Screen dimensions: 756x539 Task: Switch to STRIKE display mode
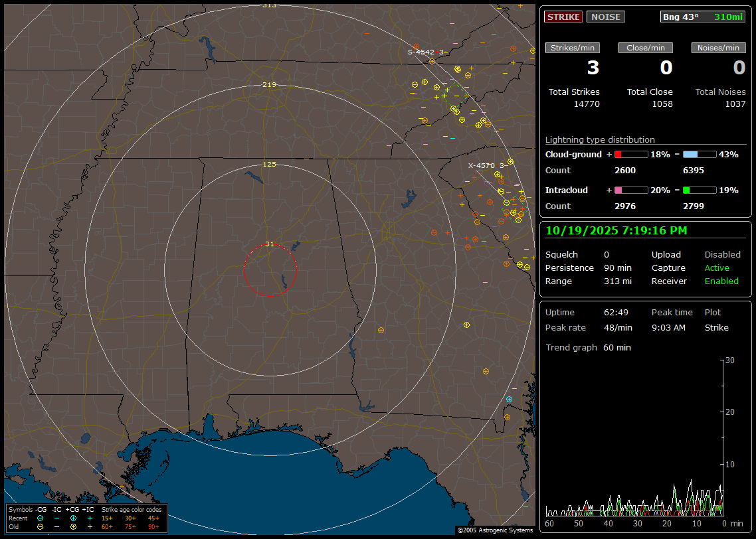(563, 17)
